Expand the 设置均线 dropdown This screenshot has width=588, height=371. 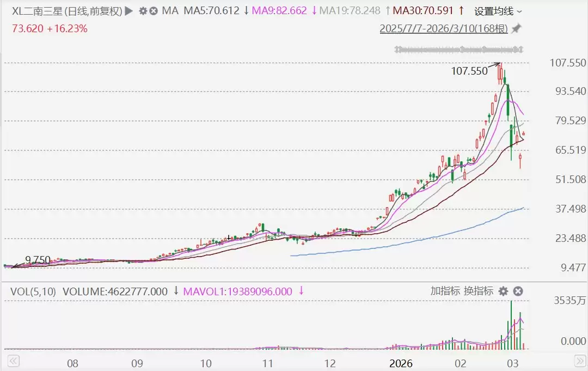click(498, 11)
